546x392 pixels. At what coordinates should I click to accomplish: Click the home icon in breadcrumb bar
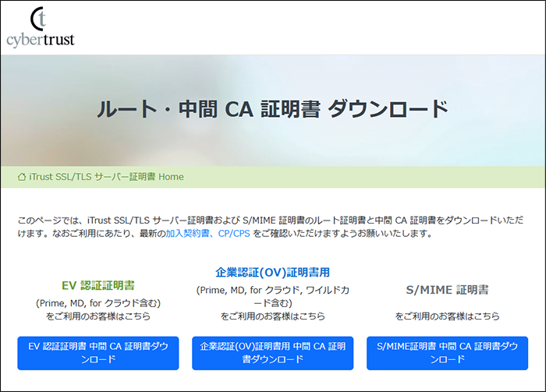(x=22, y=177)
